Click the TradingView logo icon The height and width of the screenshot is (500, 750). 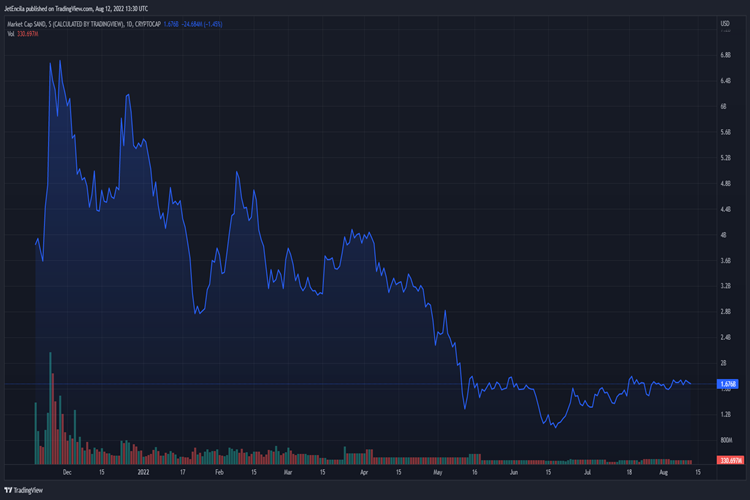(x=11, y=490)
